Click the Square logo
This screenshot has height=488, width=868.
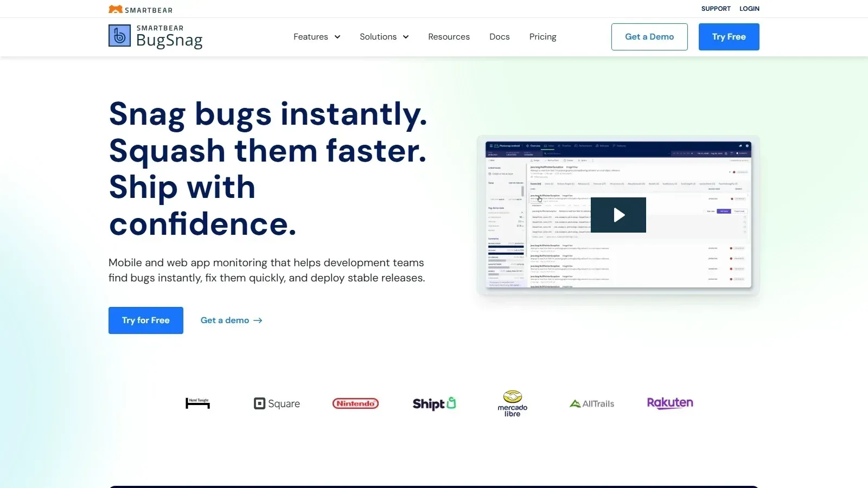click(x=277, y=403)
